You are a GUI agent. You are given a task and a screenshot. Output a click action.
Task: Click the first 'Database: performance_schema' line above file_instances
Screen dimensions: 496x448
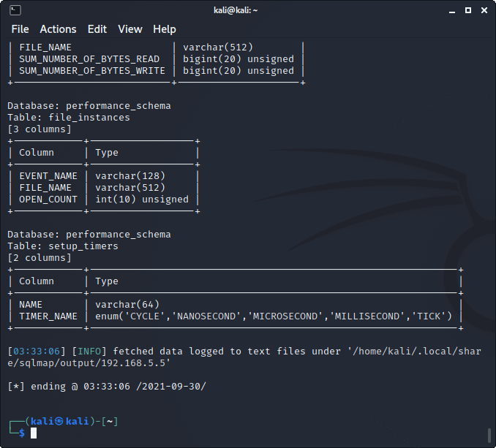pos(89,106)
